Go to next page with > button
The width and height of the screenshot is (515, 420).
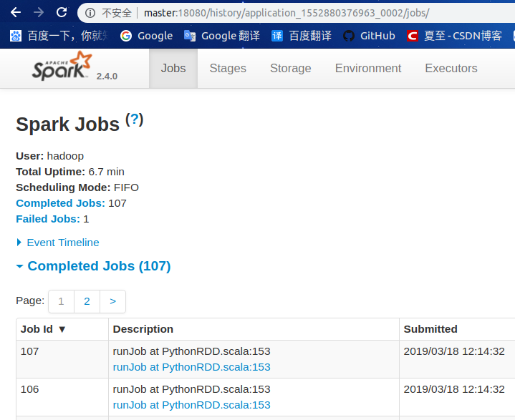point(112,301)
